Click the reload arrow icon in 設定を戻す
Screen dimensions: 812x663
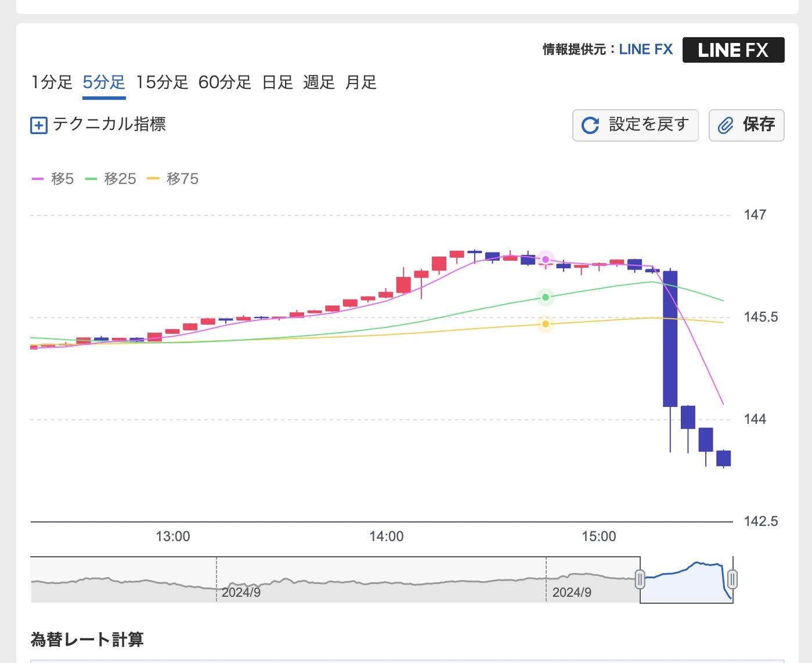(590, 125)
